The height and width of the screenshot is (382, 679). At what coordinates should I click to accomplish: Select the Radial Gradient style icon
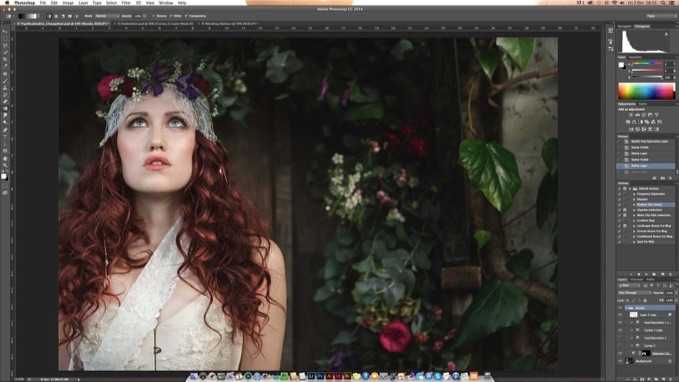[56, 16]
